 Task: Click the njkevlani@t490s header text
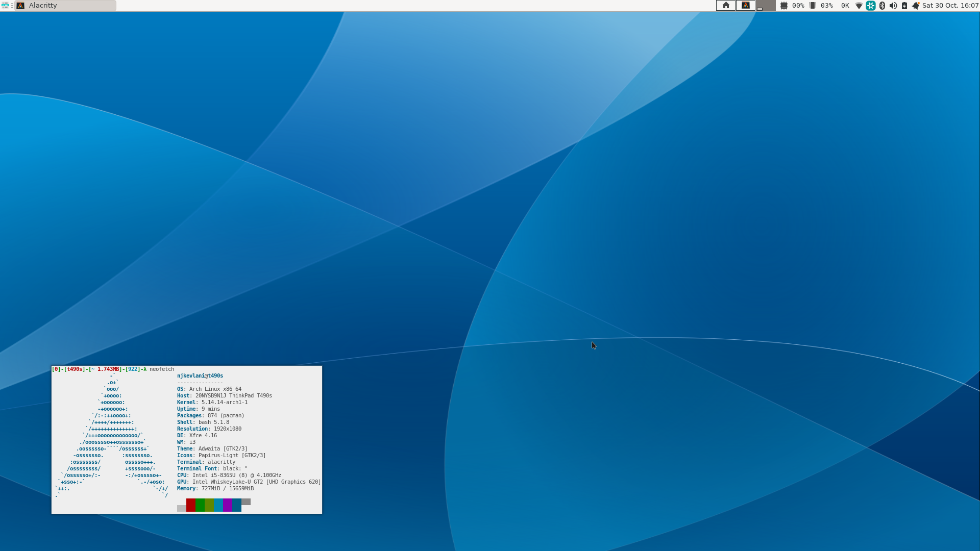pos(200,376)
